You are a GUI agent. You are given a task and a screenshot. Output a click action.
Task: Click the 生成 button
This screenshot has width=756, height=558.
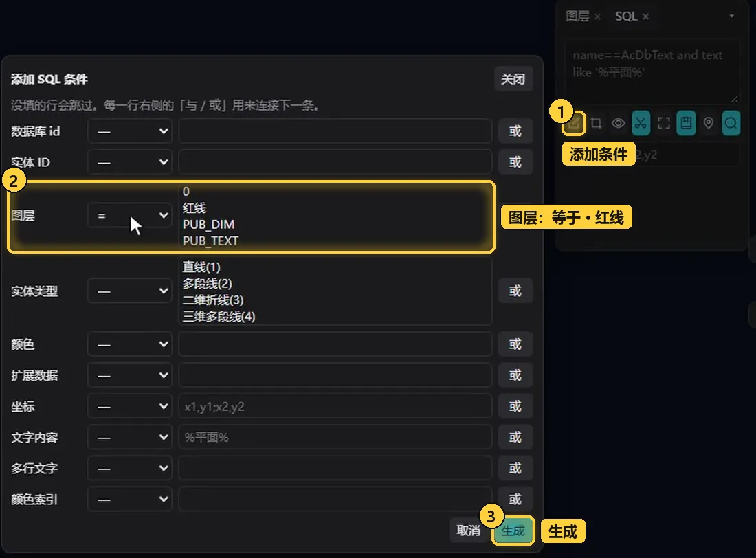(x=513, y=531)
